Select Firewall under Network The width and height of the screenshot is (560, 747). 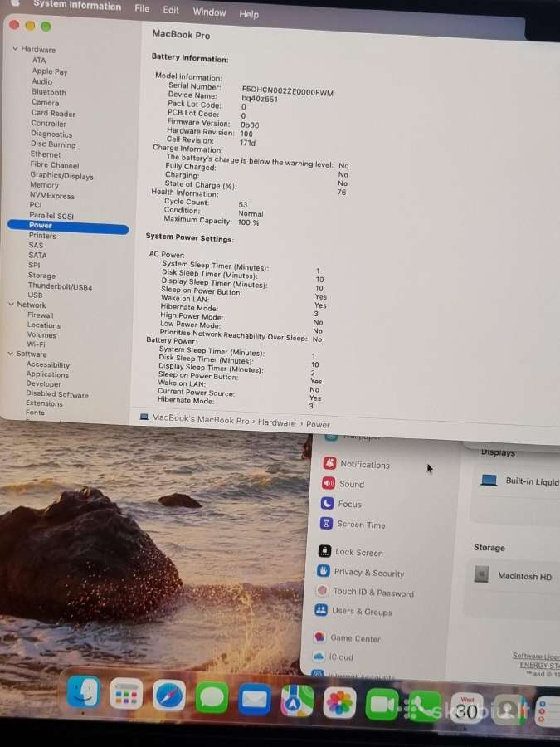(x=40, y=315)
